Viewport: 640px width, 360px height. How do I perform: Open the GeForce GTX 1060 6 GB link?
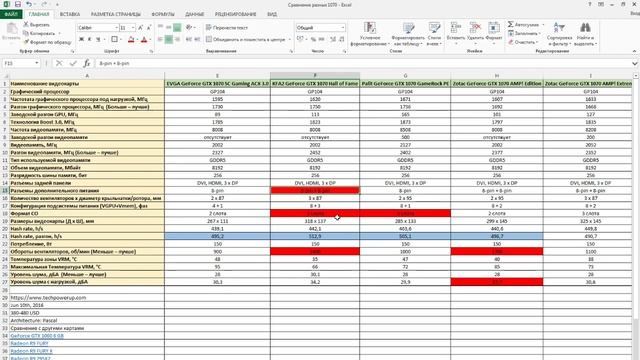[x=37, y=336]
